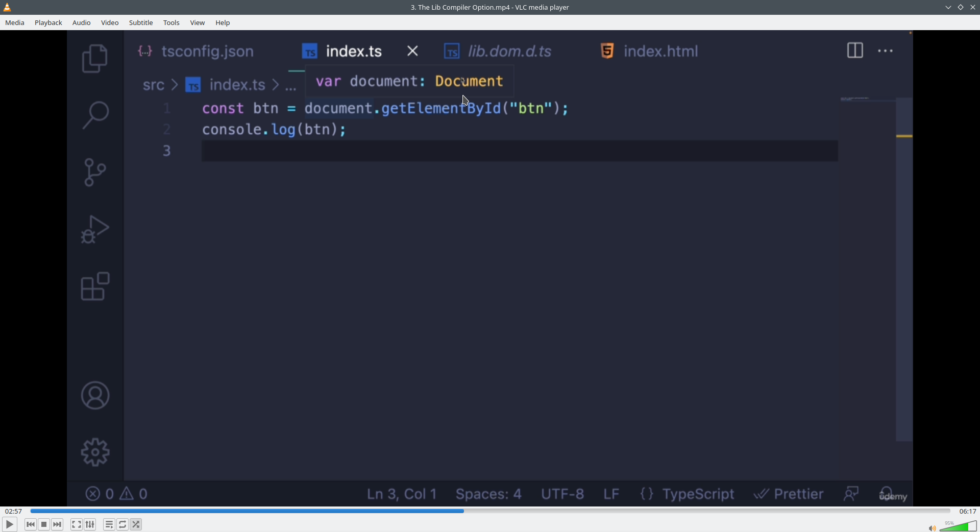
Task: Click the empty line 3 in editor
Action: tap(520, 152)
